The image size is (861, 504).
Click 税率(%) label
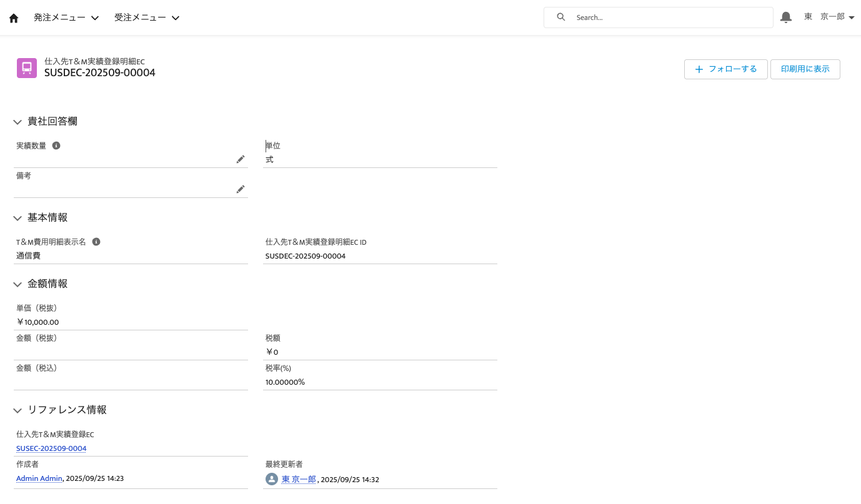click(x=278, y=368)
